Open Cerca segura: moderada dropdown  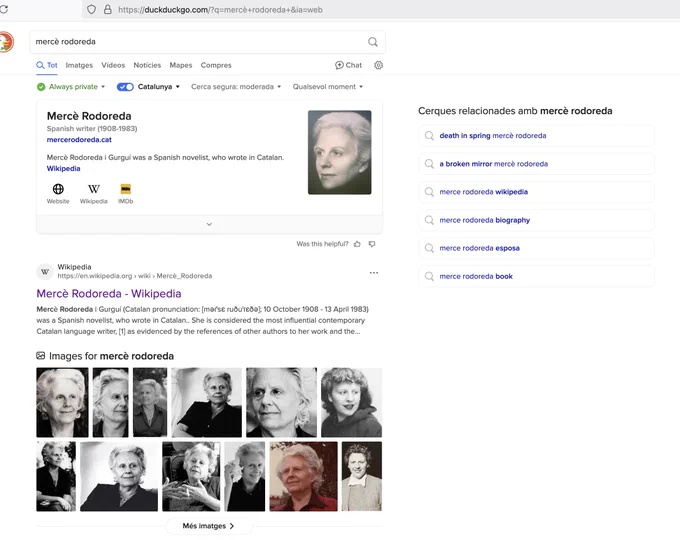[x=236, y=87]
